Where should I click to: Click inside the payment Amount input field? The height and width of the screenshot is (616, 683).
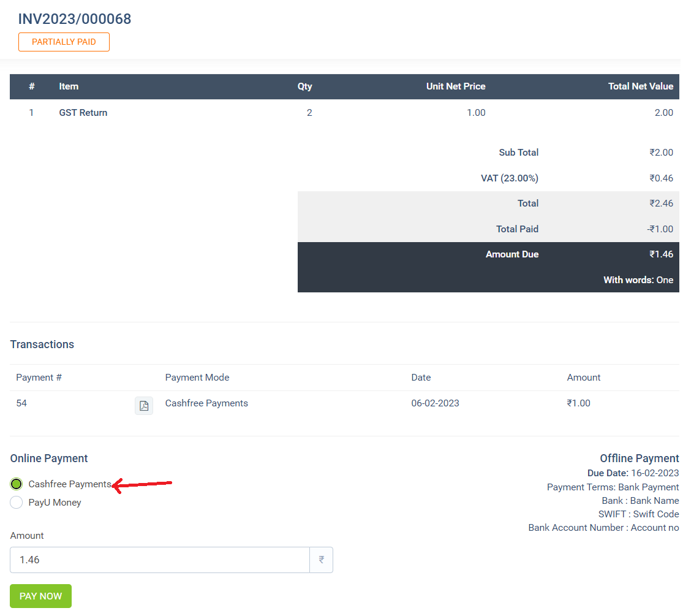tap(159, 560)
